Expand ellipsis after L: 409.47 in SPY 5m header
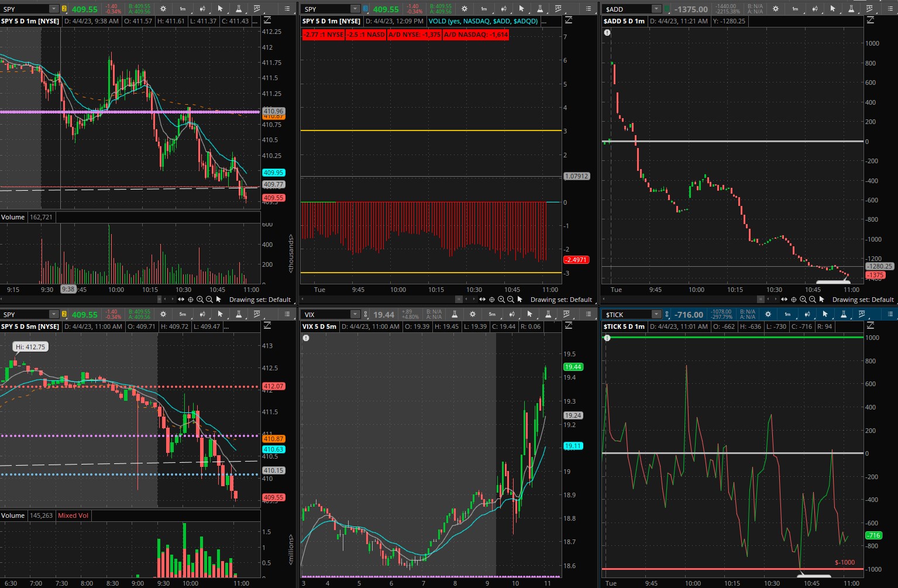Viewport: 898px width, 588px height. (227, 326)
